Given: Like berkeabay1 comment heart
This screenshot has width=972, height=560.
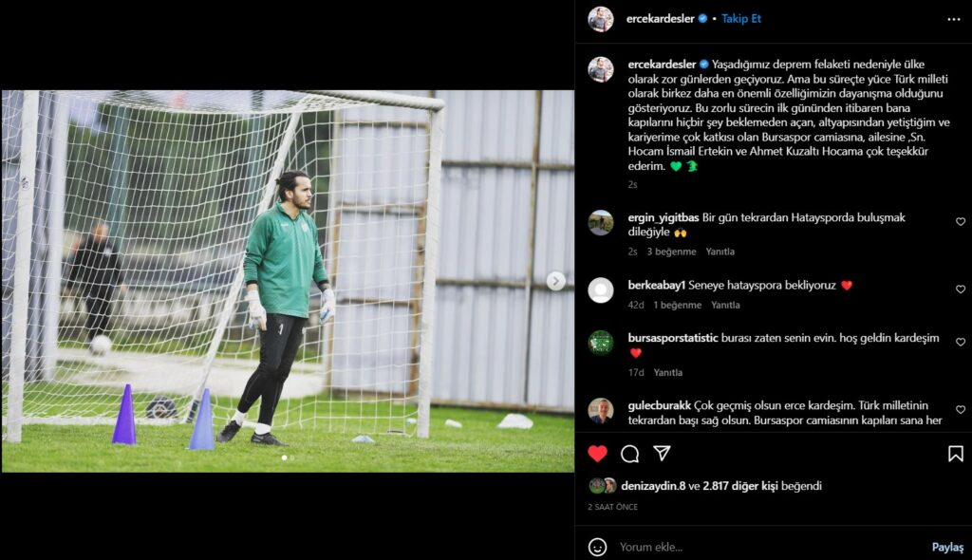Looking at the screenshot, I should [x=961, y=289].
